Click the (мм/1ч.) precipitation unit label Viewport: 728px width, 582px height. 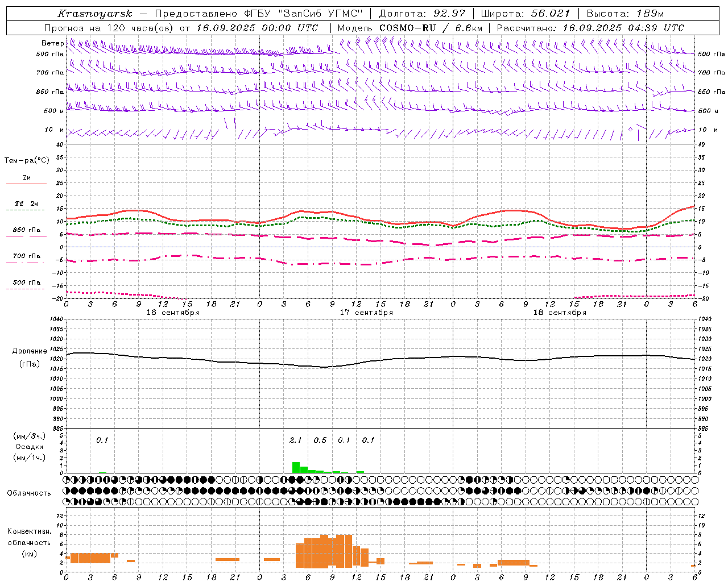(29, 458)
